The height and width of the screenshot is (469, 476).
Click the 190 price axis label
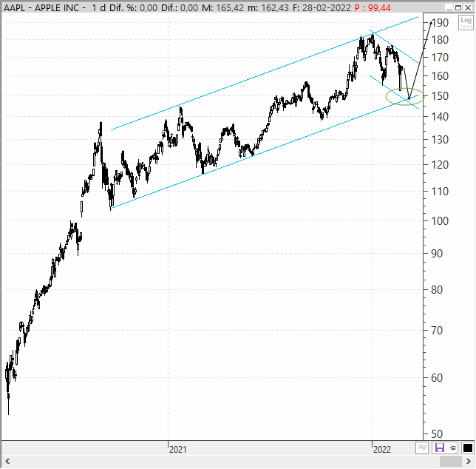pyautogui.click(x=440, y=23)
